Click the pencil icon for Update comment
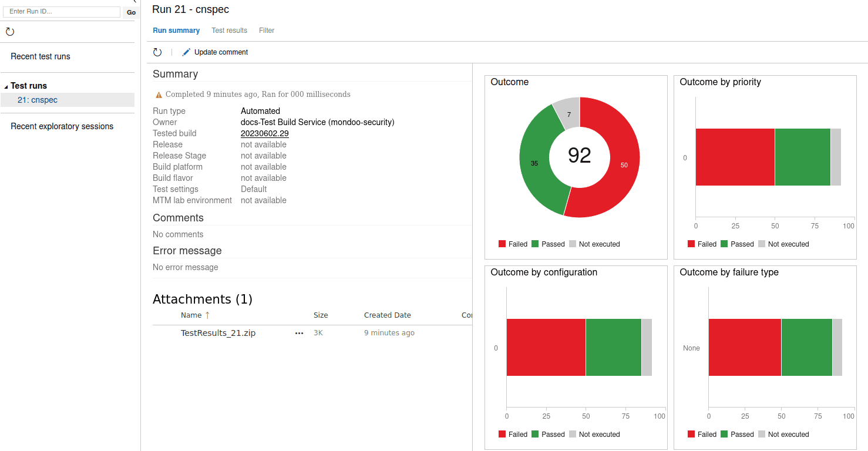This screenshot has height=451, width=868. coord(186,52)
